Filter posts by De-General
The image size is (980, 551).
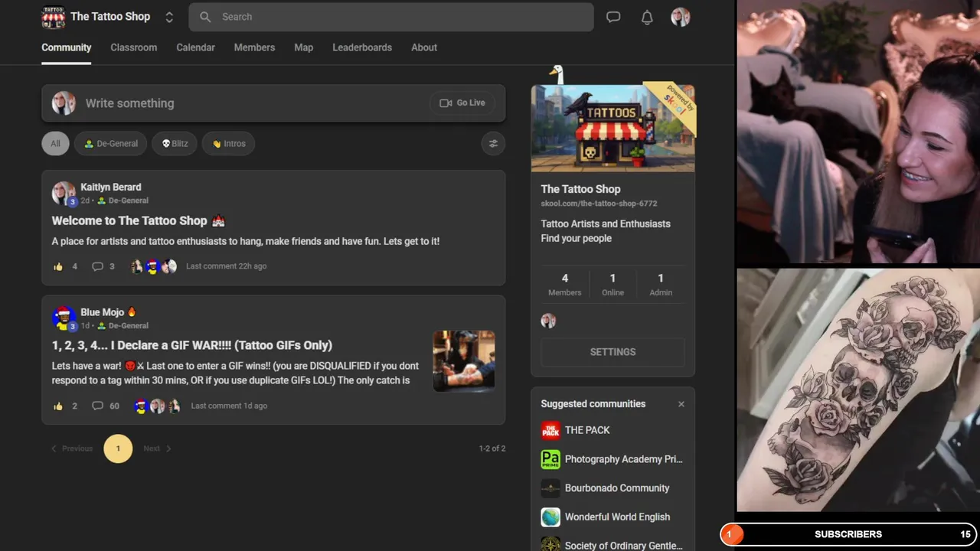coord(110,143)
